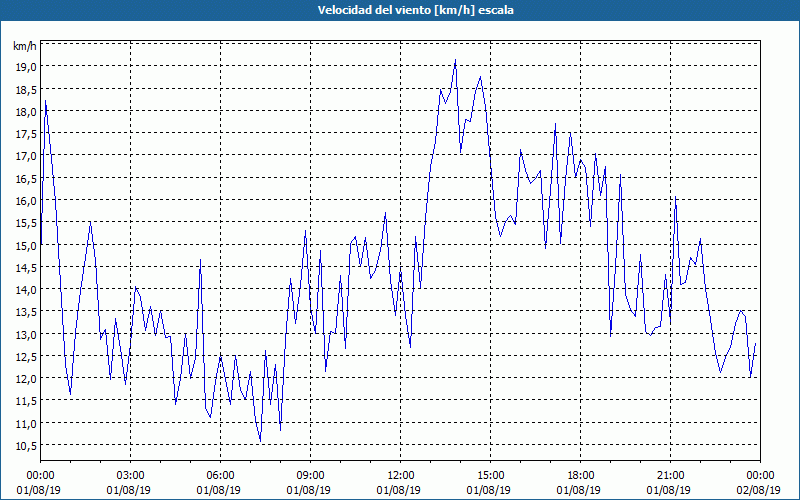Click the '15,0' y-axis label
This screenshot has height=500, width=800.
(27, 245)
